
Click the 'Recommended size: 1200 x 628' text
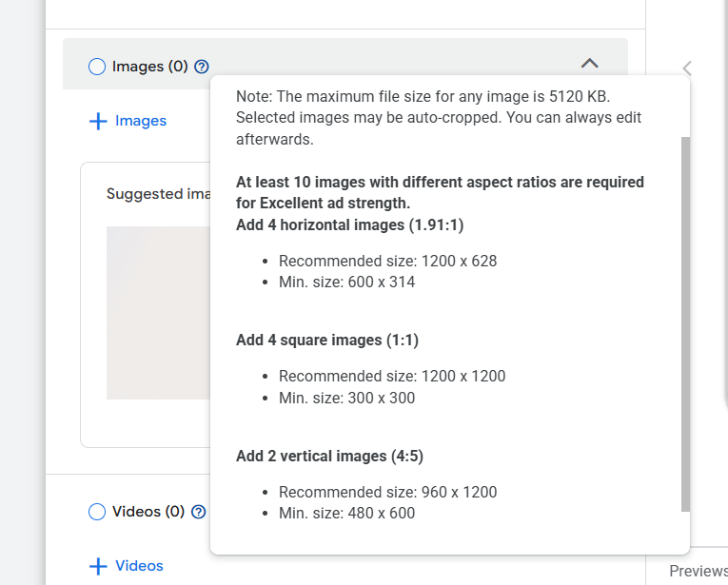(387, 262)
